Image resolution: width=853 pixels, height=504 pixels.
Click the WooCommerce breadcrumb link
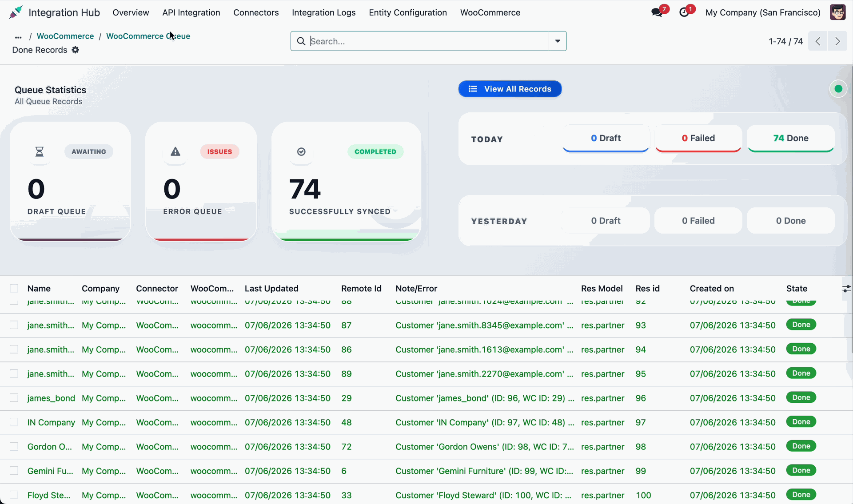pyautogui.click(x=65, y=36)
